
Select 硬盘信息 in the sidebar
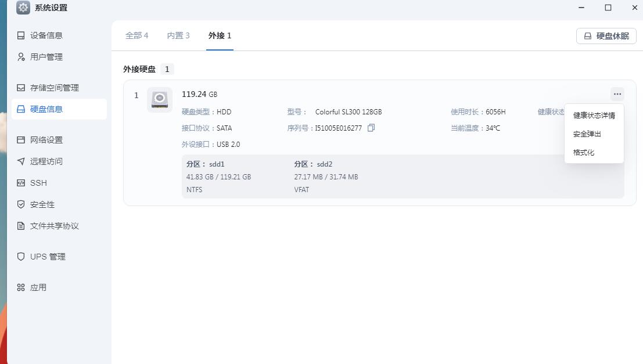(59, 109)
